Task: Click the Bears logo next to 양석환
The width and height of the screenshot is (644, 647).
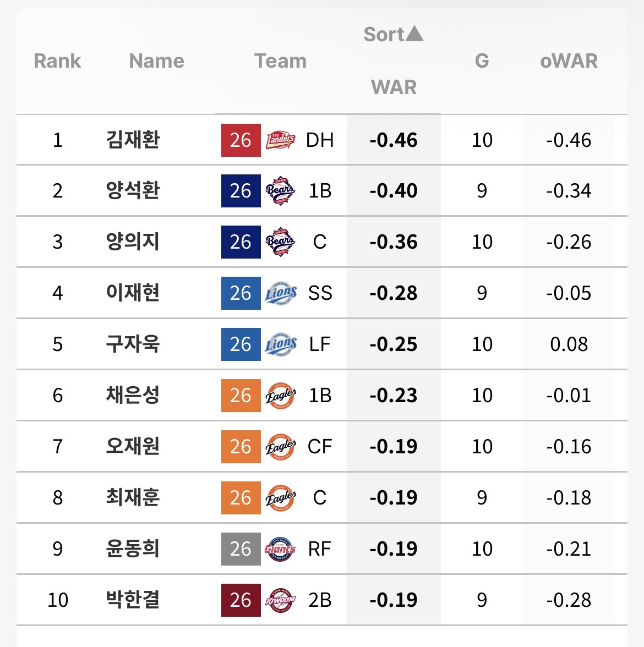Action: click(280, 190)
